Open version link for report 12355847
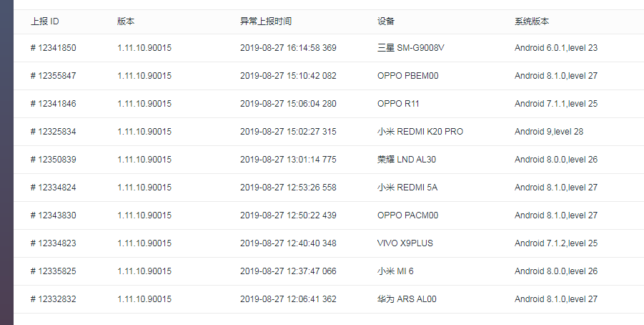 tap(144, 76)
